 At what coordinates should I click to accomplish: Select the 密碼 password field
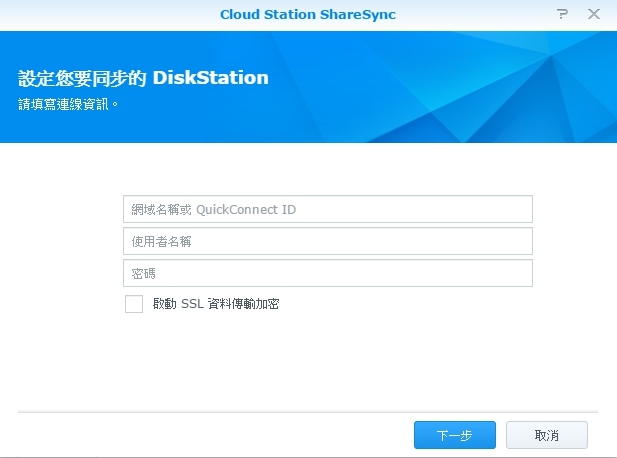point(327,273)
